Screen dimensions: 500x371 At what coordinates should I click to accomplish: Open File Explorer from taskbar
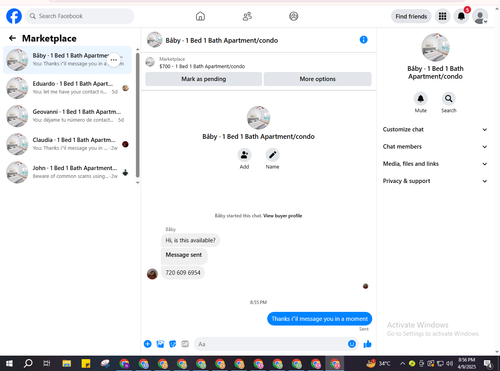[67, 363]
